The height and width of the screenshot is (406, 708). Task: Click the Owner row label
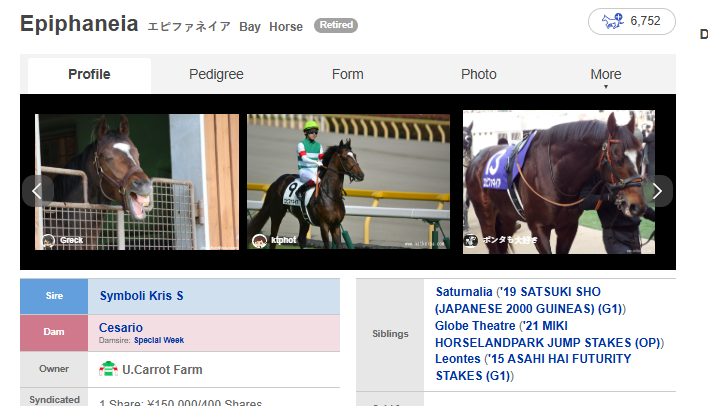tap(54, 369)
